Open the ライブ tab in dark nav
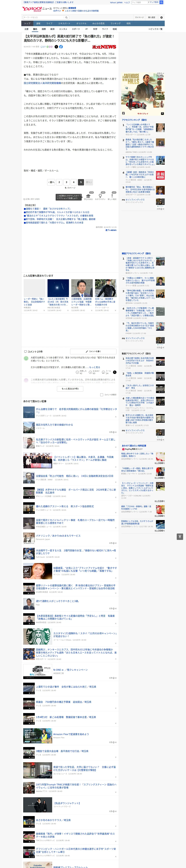This screenshot has height=868, width=186. point(49,24)
